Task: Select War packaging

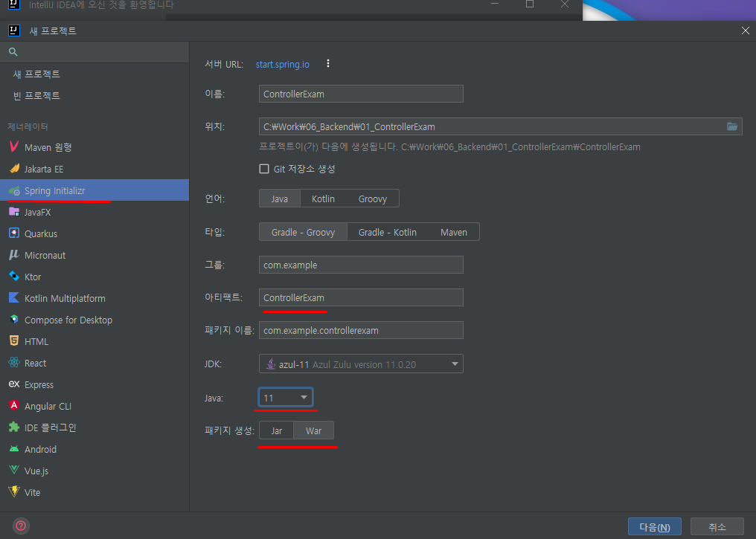Action: click(x=313, y=430)
